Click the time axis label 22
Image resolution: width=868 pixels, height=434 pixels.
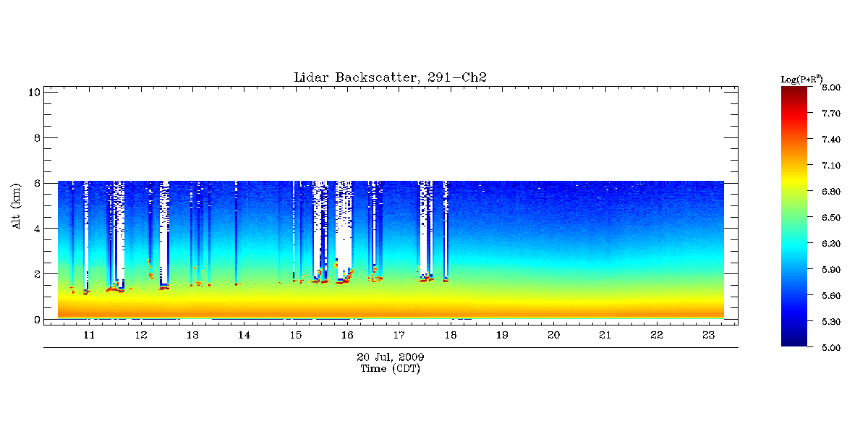657,336
